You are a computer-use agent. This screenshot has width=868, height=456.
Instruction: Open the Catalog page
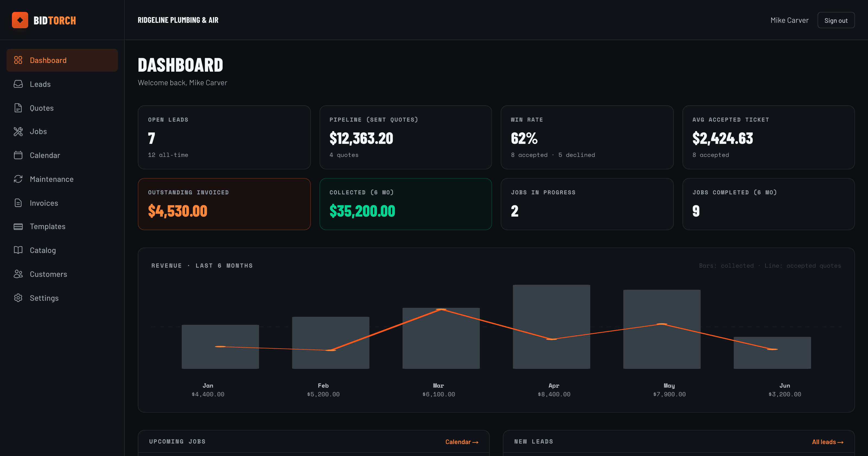pos(62,250)
